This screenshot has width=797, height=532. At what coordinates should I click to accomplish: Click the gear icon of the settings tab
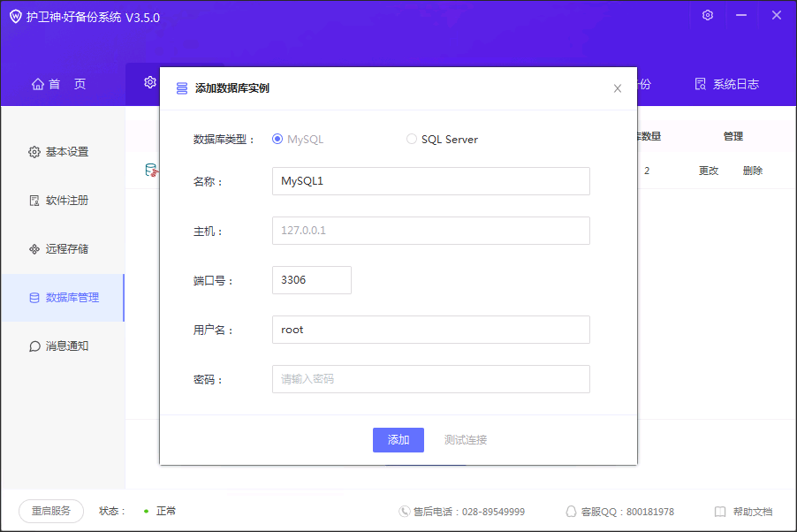pos(150,82)
